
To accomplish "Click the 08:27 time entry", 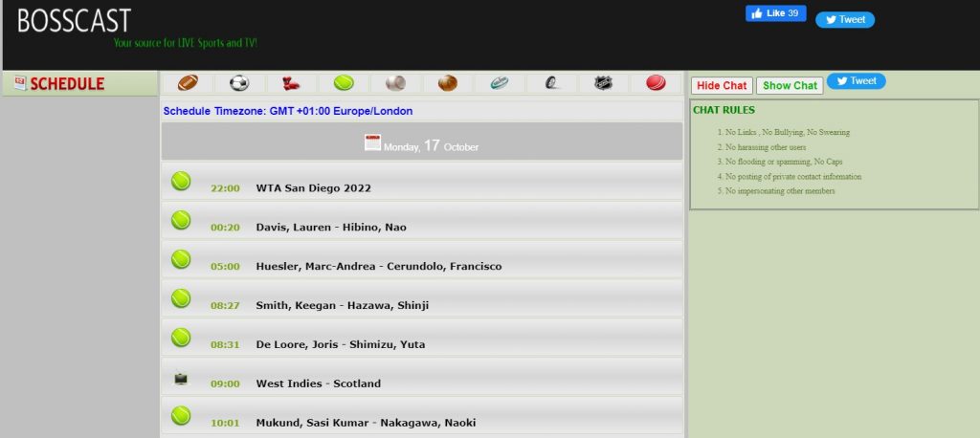I will (225, 305).
